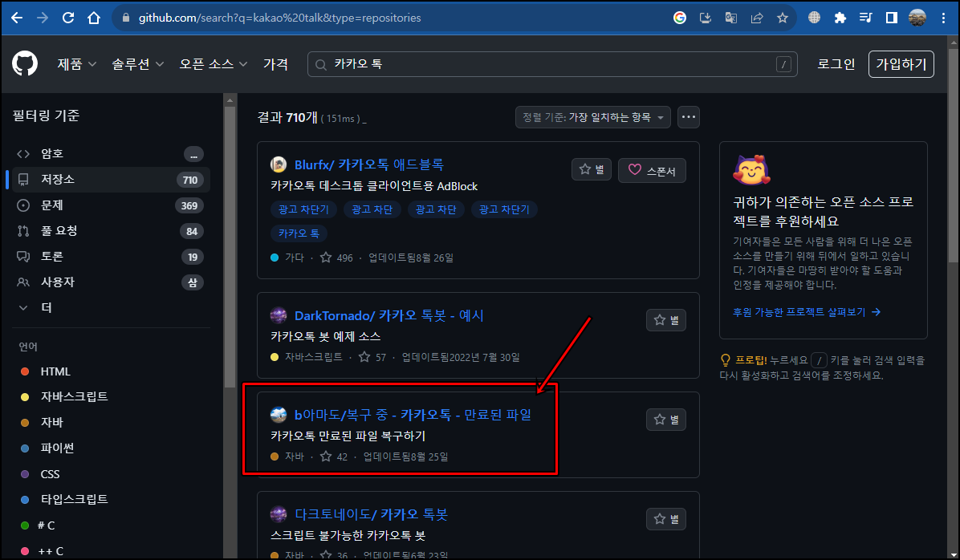Click the globe extension icon

(x=814, y=18)
